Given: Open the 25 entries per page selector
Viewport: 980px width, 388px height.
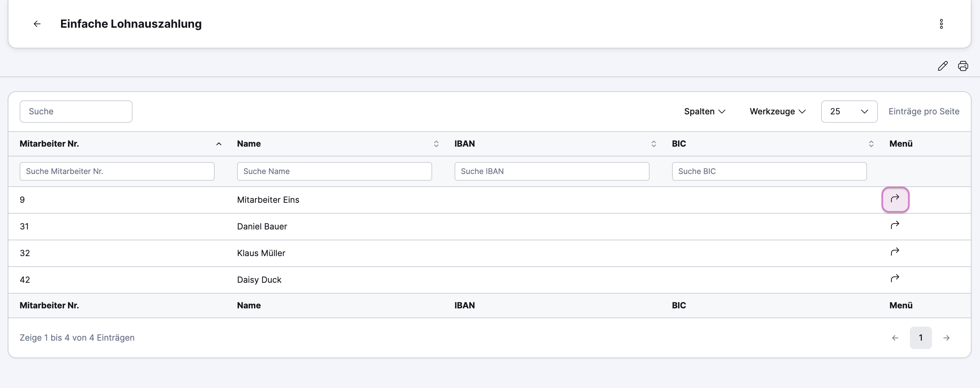Looking at the screenshot, I should click(x=849, y=112).
